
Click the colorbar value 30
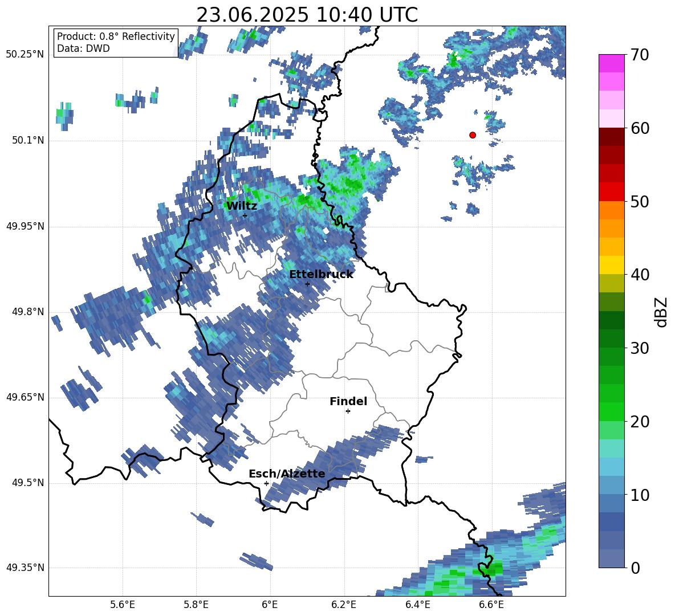[640, 348]
